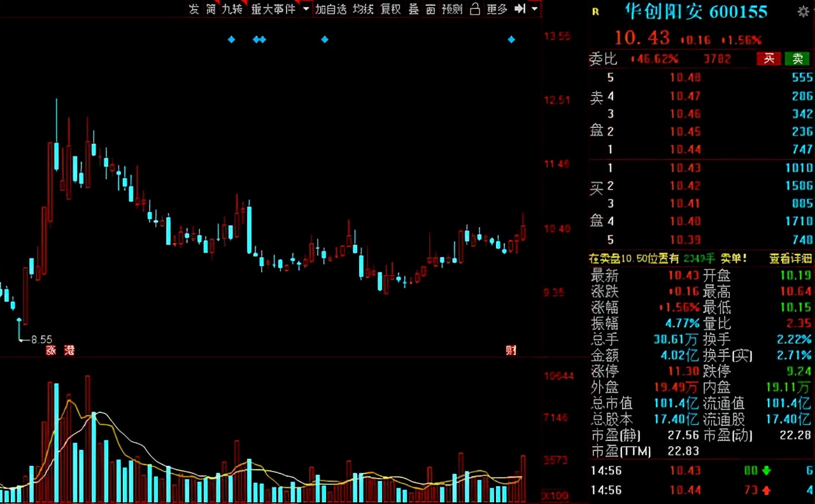Select sell level 2 price 10.45
Screen dimensions: 815x504
[685, 132]
